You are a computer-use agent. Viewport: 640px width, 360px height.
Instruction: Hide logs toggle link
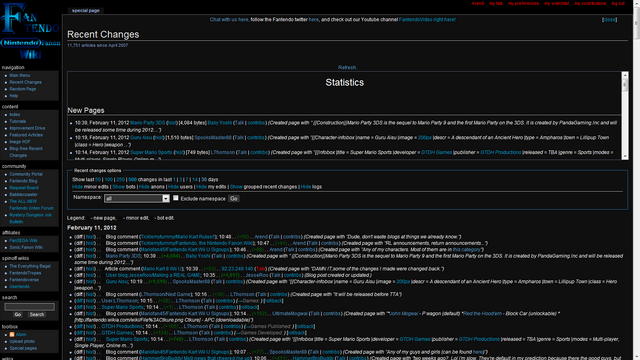tap(306, 187)
